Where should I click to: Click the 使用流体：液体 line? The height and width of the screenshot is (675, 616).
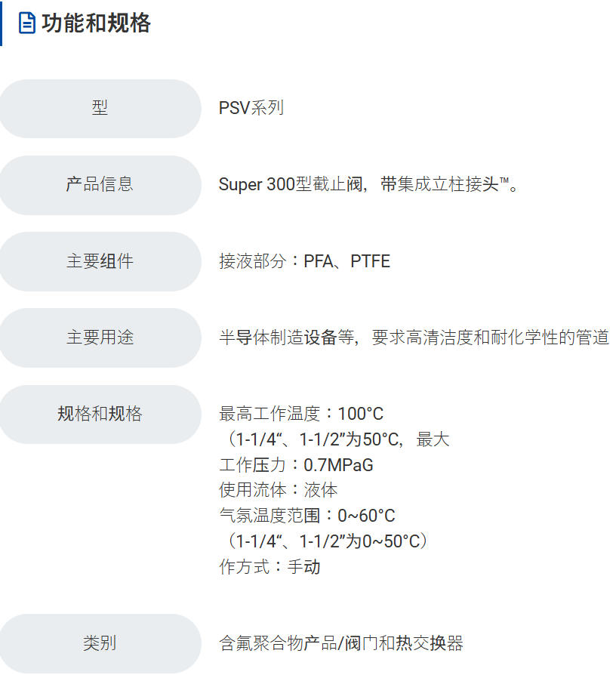coord(278,490)
